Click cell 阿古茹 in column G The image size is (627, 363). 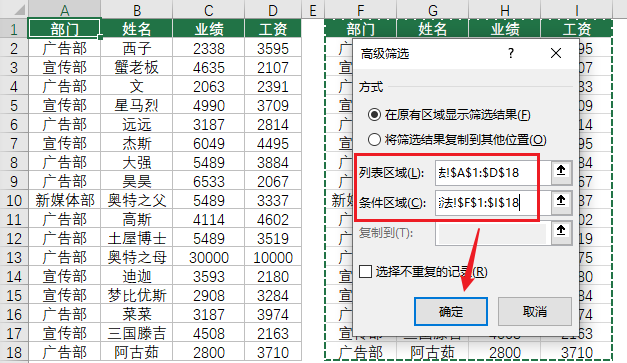(x=432, y=353)
